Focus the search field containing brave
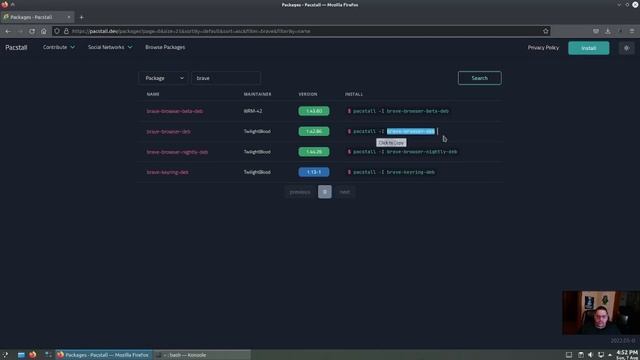 click(226, 78)
